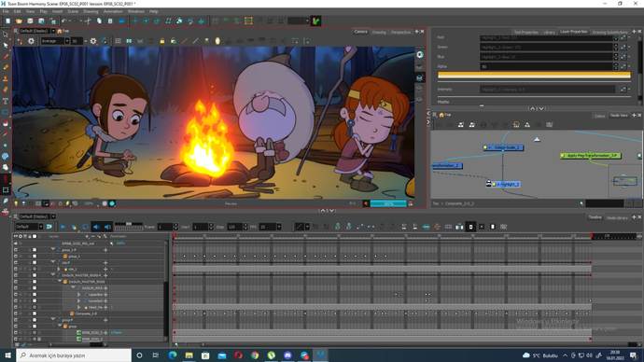The image size is (644, 362).
Task: Click the third render mode icon beside Camera view
Action: point(420,77)
